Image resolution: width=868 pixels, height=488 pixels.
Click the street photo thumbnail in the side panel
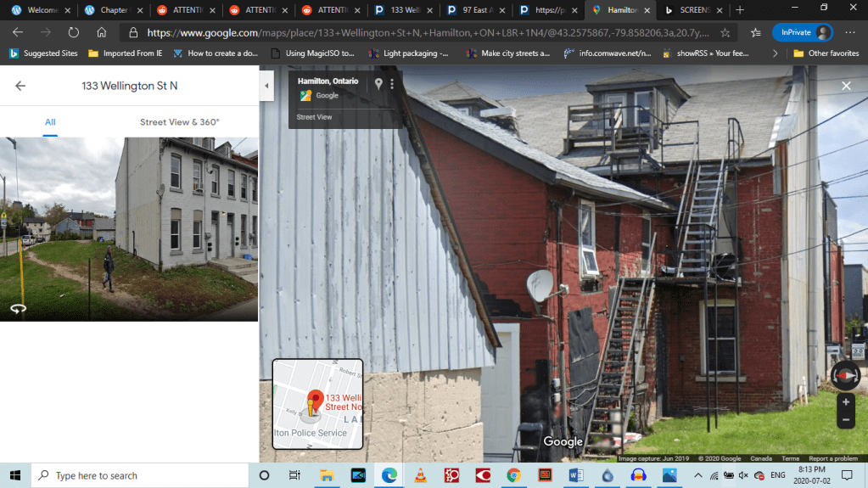[129, 229]
